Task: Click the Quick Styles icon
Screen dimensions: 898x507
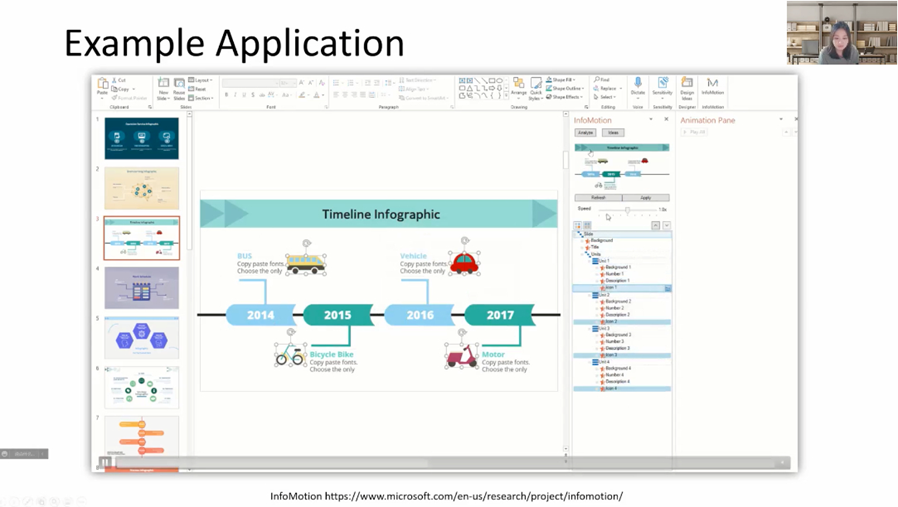Action: click(536, 88)
